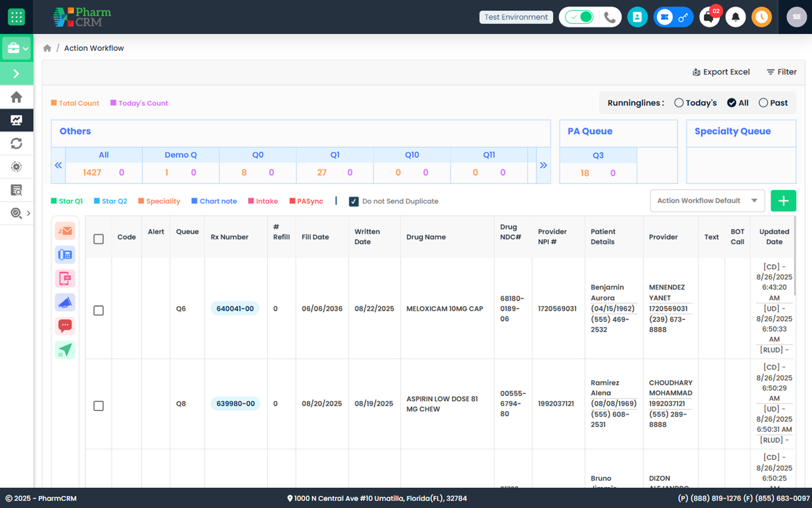
Task: Check the row checkbox for Rx 639980-00
Action: [x=98, y=405]
